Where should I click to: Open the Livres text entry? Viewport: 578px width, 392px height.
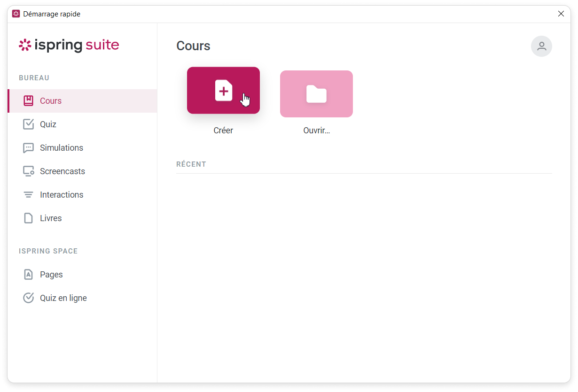pos(51,218)
